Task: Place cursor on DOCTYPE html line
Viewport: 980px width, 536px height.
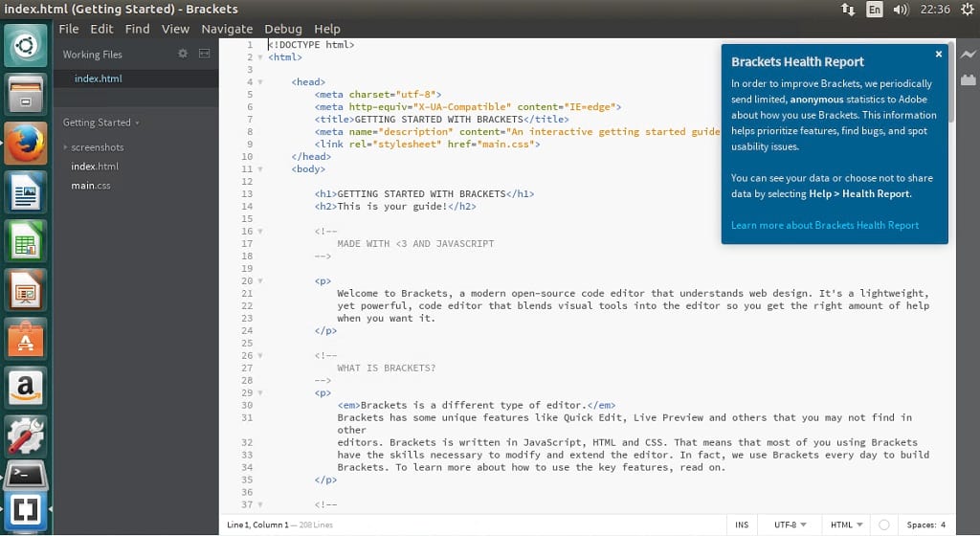Action: click(x=311, y=45)
